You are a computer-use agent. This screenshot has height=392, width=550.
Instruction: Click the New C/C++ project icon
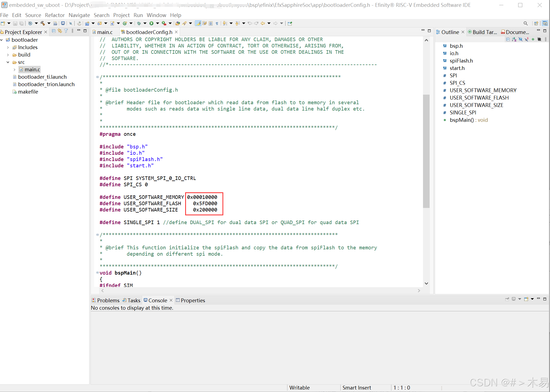point(87,23)
